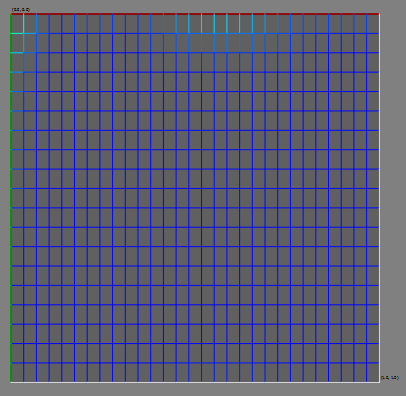Select the white bottom boundary edge of the grid

tap(195, 382)
